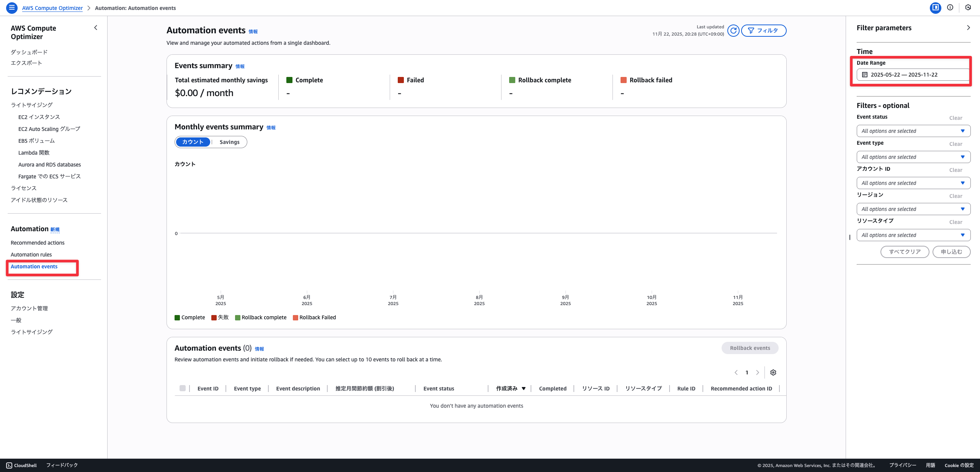Image resolution: width=980 pixels, height=472 pixels.
Task: Open Recommended actions in sidebar
Action: (38, 243)
